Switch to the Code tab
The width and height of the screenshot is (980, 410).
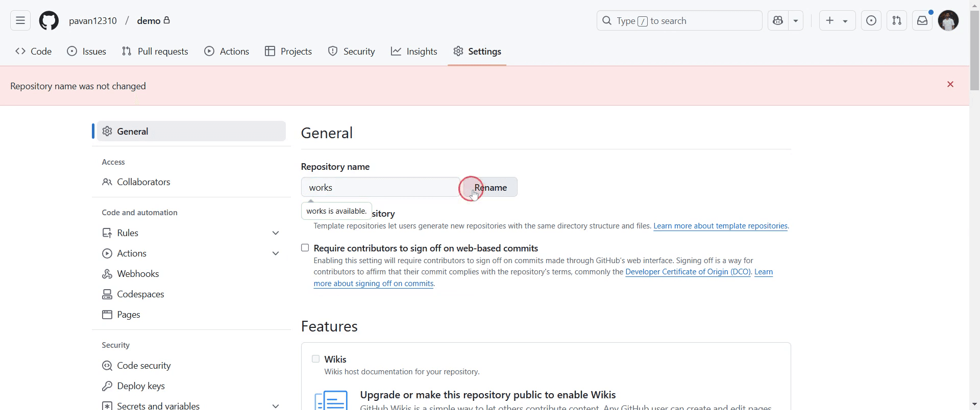point(34,52)
